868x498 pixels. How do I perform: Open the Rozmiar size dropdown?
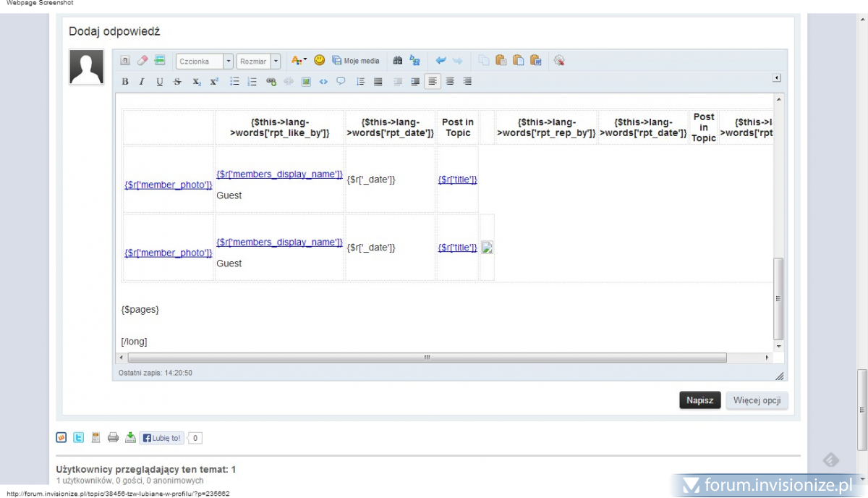click(x=276, y=62)
